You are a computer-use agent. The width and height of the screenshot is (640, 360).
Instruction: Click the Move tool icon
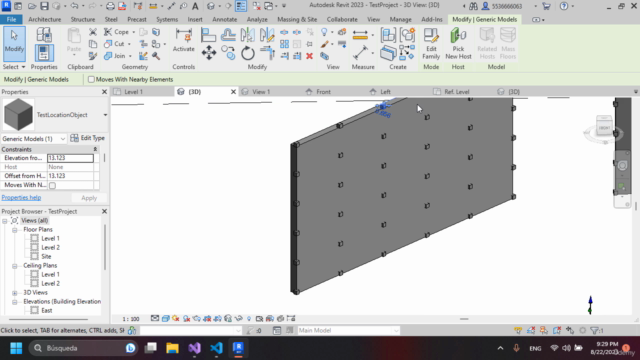click(209, 53)
